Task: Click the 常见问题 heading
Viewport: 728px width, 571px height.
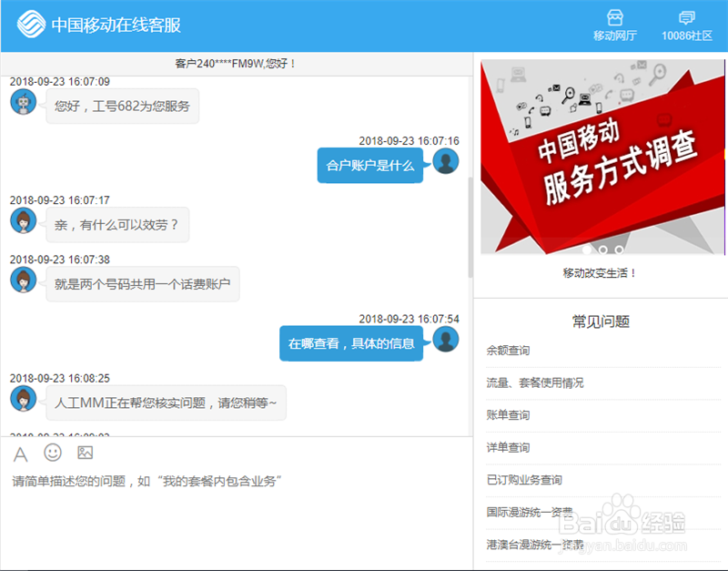Action: 601,321
